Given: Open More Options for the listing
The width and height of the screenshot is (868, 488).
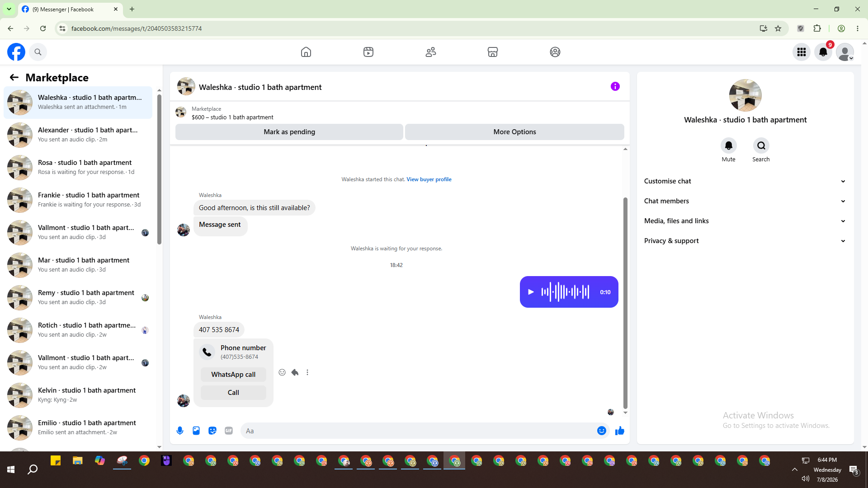Looking at the screenshot, I should point(514,132).
